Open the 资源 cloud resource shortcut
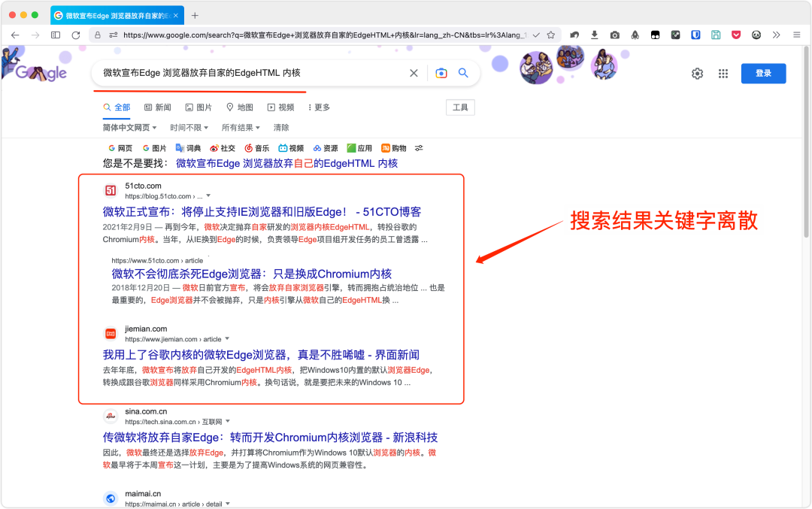This screenshot has height=509, width=812. [326, 148]
